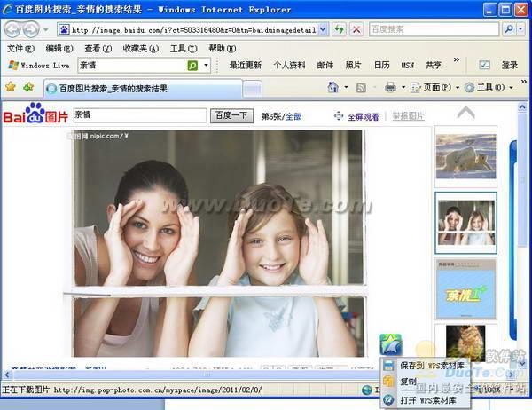The width and height of the screenshot is (532, 410).
Task: Click the 登录 sign-in button
Action: pyautogui.click(x=509, y=65)
